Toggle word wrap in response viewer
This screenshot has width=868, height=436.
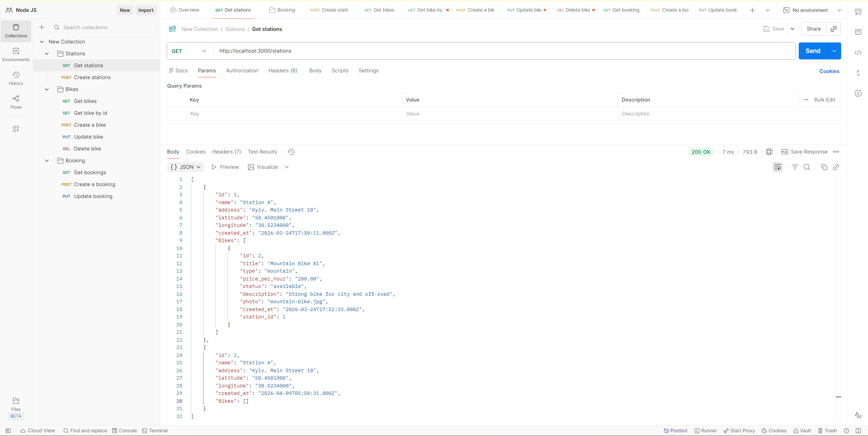pos(777,167)
